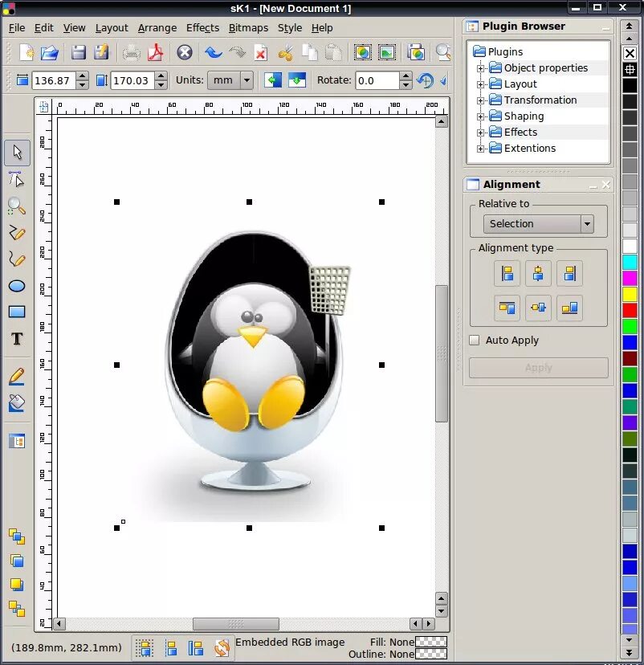Viewport: 644px width, 665px height.
Task: Open the Arrange menu
Action: pos(157,28)
